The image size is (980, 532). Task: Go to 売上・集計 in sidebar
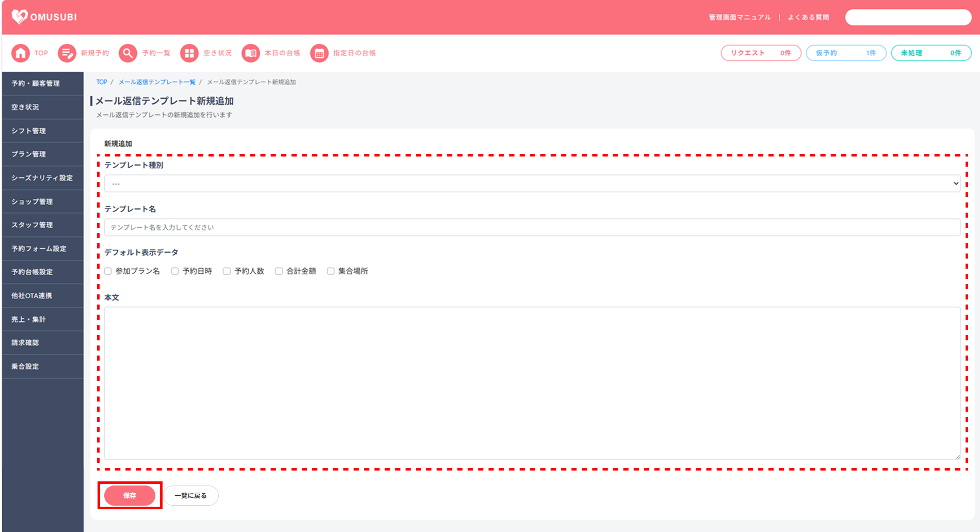pyautogui.click(x=43, y=319)
